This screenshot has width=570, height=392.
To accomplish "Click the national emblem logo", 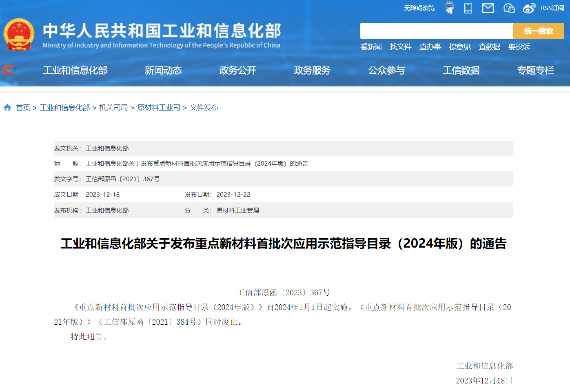I will pos(18,34).
